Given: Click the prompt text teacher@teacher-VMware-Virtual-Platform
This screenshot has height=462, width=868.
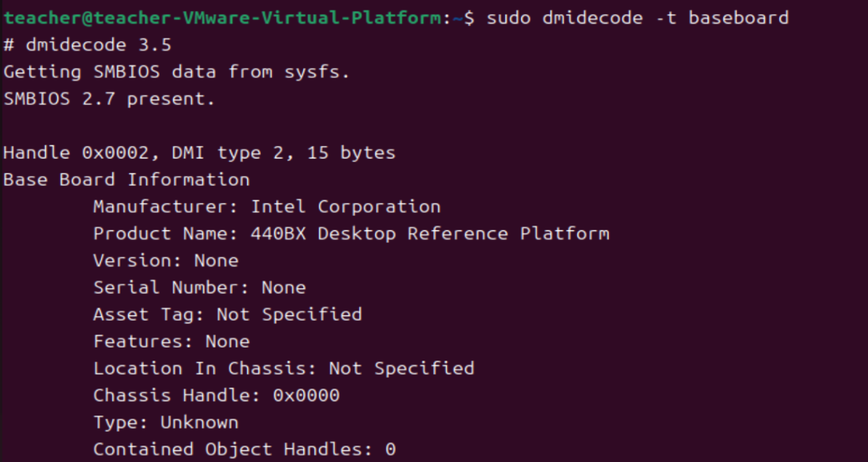Looking at the screenshot, I should click(x=223, y=18).
